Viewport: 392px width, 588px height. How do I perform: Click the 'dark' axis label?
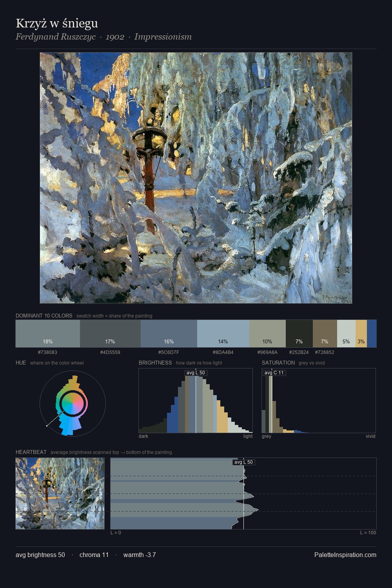pos(143,436)
